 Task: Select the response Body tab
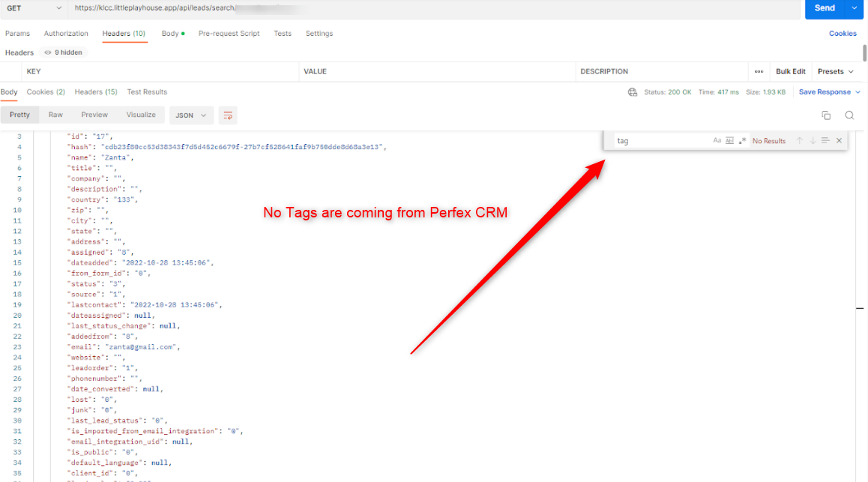click(9, 92)
